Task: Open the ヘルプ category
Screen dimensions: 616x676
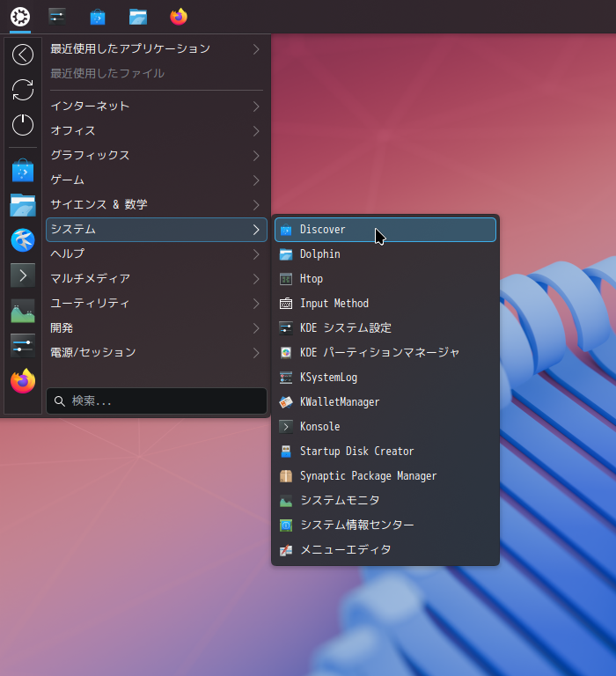Action: tap(156, 253)
